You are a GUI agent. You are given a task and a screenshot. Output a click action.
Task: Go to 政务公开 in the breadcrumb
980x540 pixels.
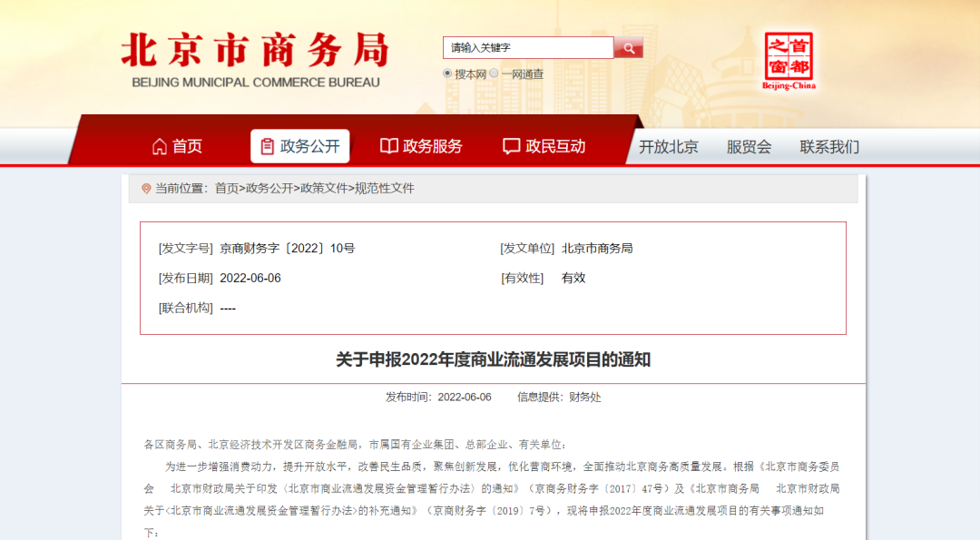pyautogui.click(x=269, y=188)
